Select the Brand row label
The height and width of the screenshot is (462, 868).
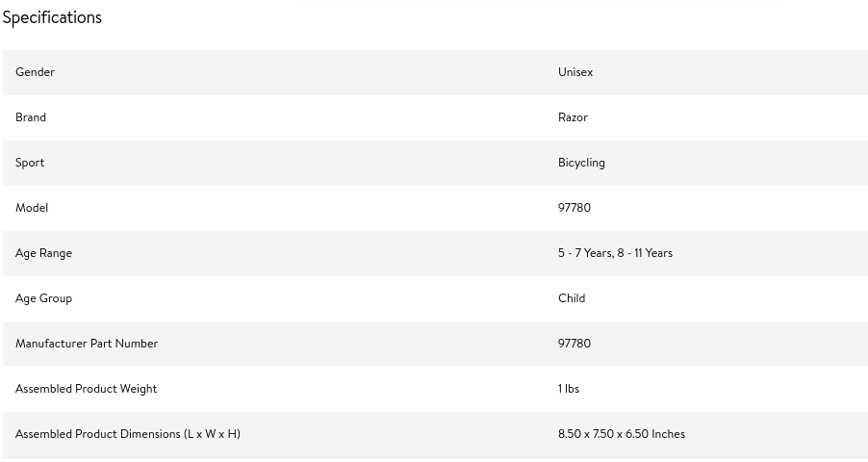tap(31, 117)
